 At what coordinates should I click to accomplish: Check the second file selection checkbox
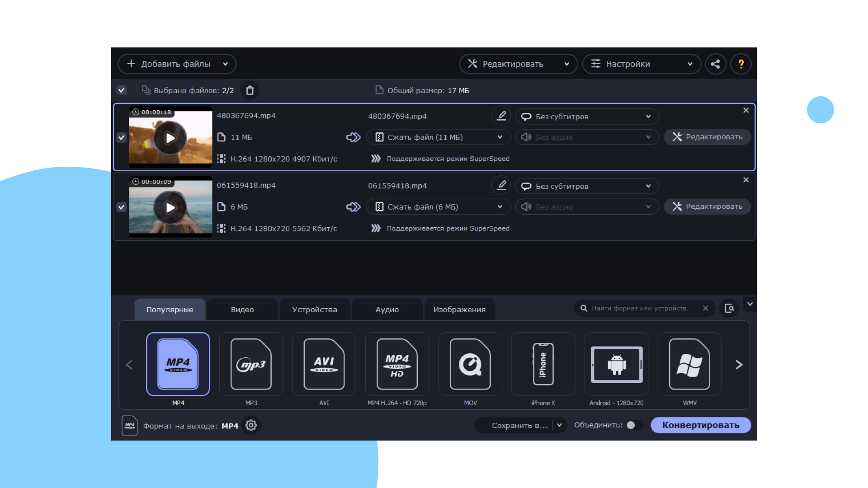pyautogui.click(x=121, y=207)
